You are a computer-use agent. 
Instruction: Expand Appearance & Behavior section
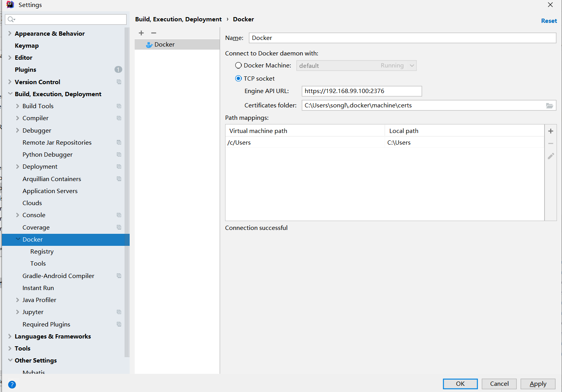point(10,33)
